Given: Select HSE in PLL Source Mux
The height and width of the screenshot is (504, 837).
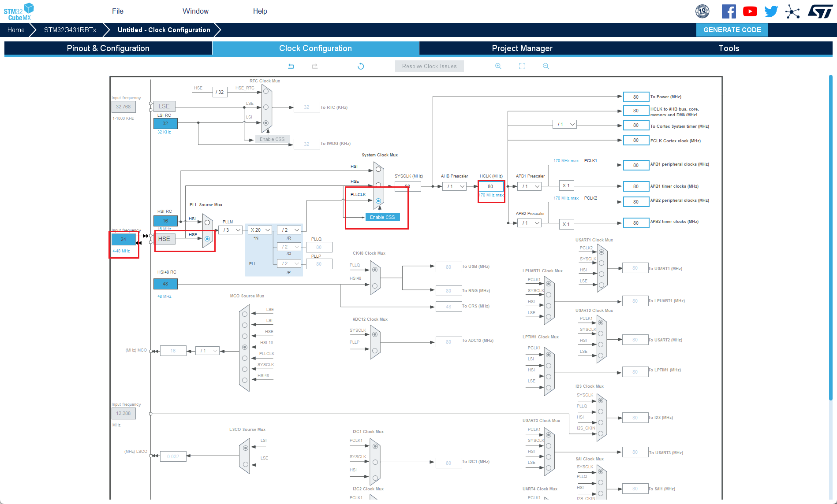Looking at the screenshot, I should point(207,239).
